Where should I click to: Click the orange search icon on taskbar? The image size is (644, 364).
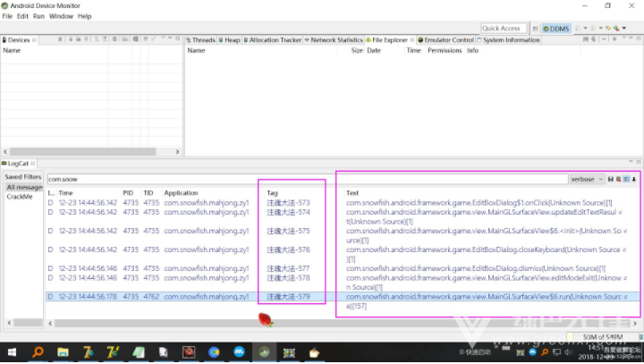pyautogui.click(x=38, y=352)
